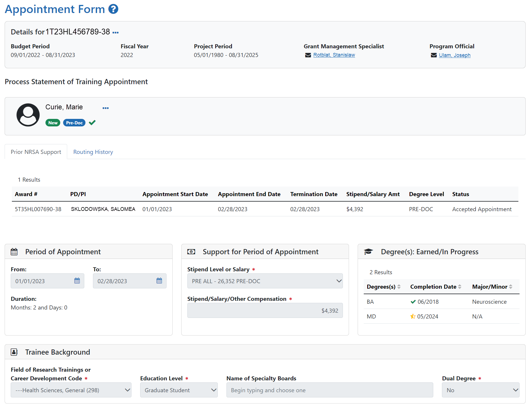Open the From date calendar picker
This screenshot has height=409, width=532.
click(x=77, y=281)
